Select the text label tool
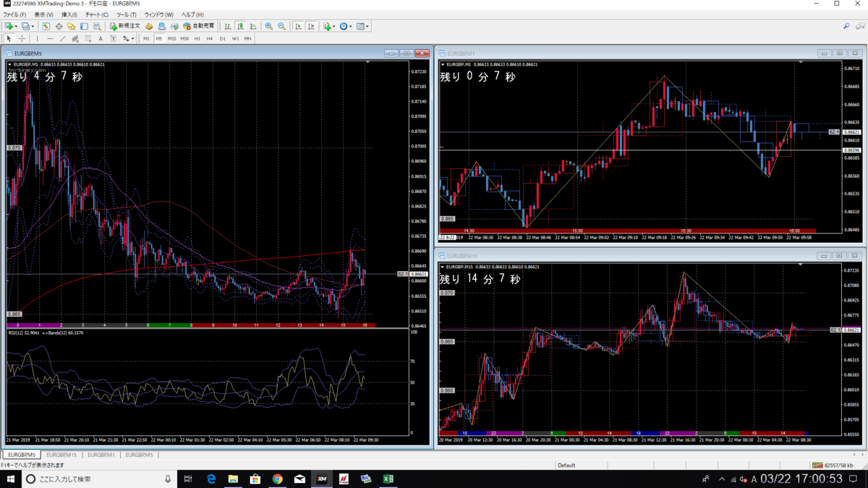The image size is (868, 488). (x=113, y=38)
